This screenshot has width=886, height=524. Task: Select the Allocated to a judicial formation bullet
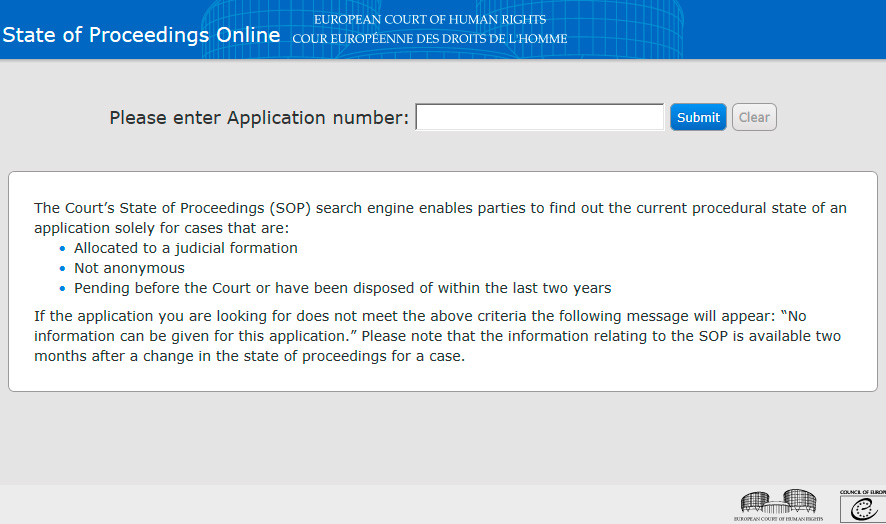185,248
